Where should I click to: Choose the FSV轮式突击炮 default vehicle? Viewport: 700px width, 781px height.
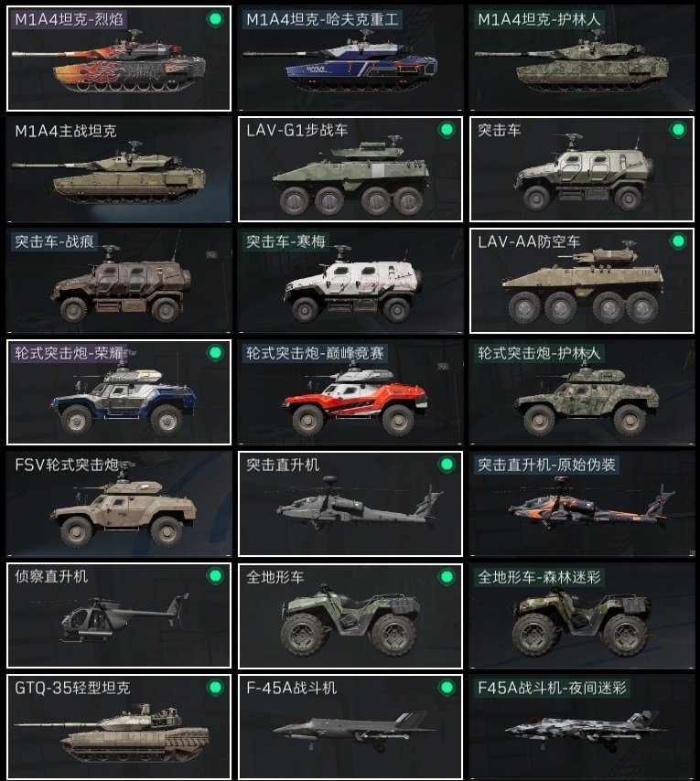119,504
